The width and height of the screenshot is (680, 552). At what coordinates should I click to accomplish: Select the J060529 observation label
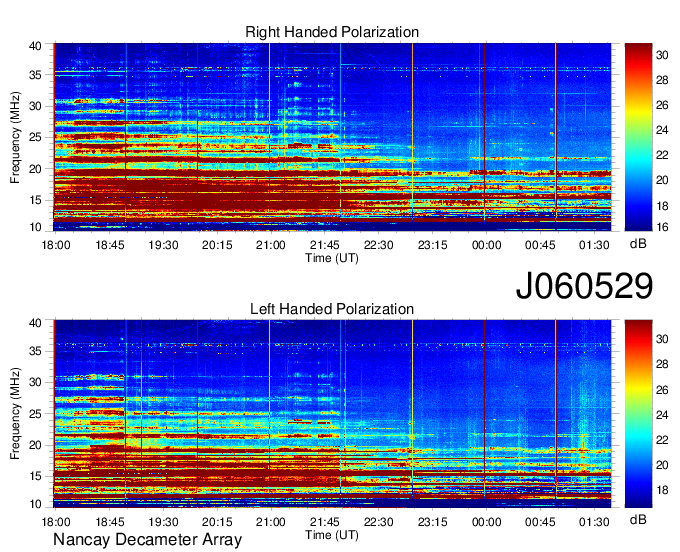(584, 285)
